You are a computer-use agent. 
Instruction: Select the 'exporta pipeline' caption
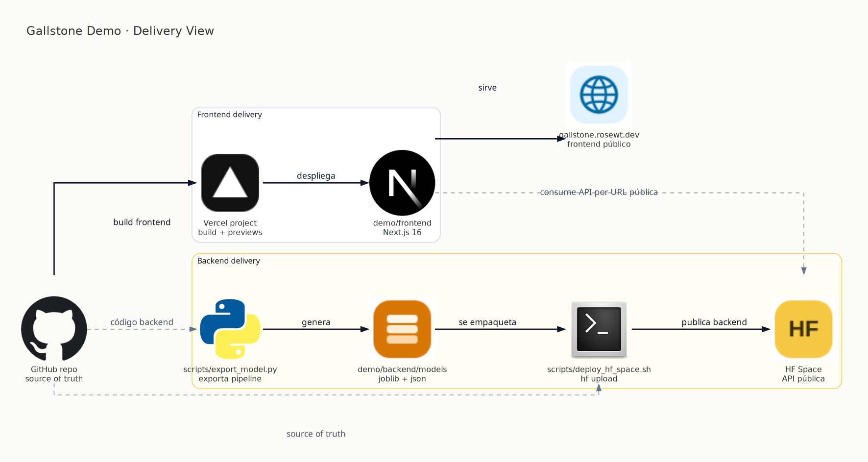(x=230, y=379)
